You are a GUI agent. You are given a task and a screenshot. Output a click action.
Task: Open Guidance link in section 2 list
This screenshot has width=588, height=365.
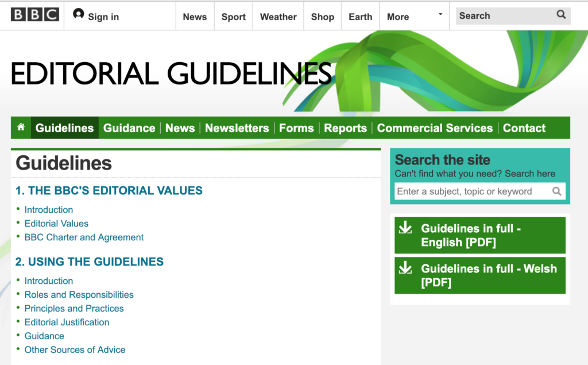44,336
